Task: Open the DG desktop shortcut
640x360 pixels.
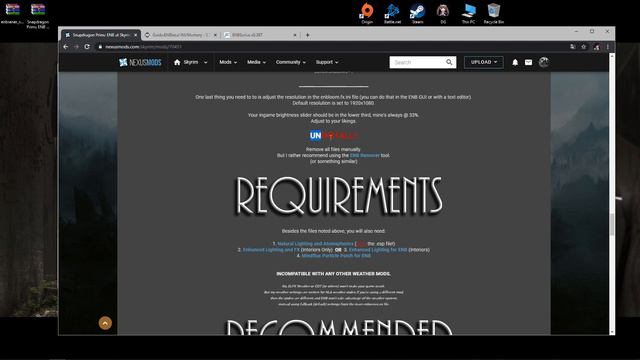Action: [443, 12]
